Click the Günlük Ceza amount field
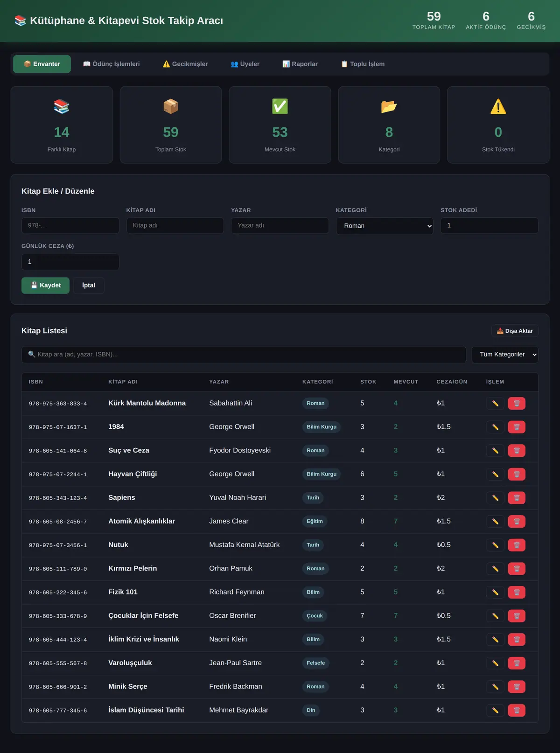 [70, 262]
